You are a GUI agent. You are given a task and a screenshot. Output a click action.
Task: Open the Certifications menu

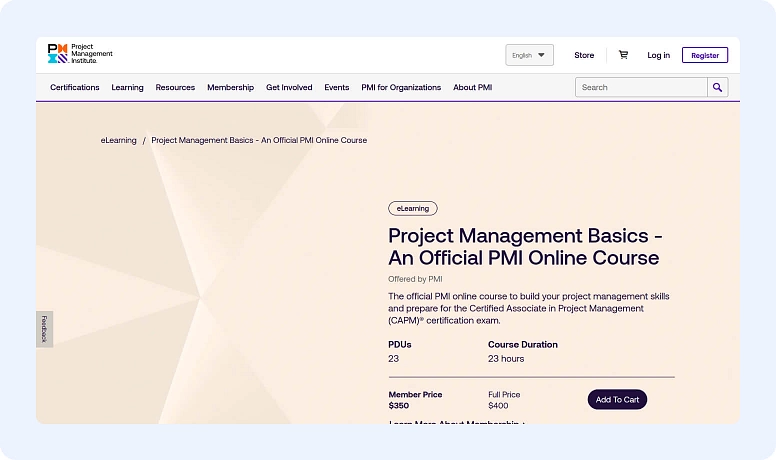pyautogui.click(x=75, y=87)
